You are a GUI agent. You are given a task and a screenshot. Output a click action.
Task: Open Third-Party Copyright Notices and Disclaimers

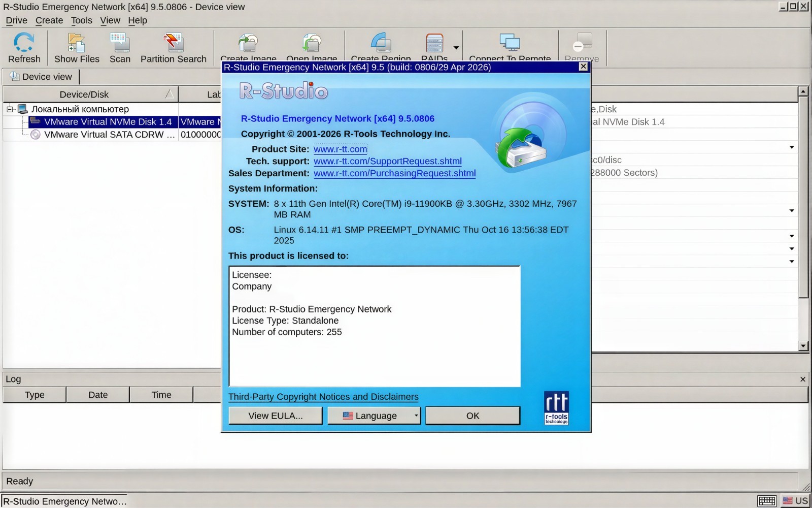[x=323, y=397]
